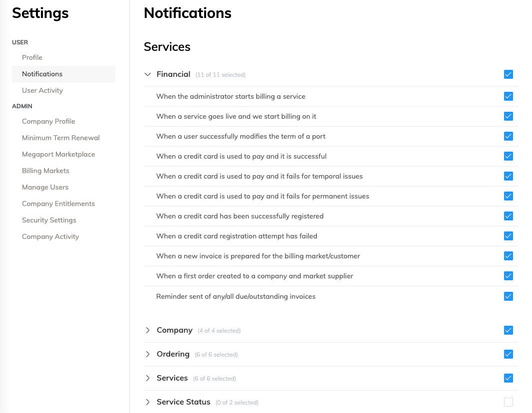
Task: Open Manage Users
Action: click(x=45, y=187)
